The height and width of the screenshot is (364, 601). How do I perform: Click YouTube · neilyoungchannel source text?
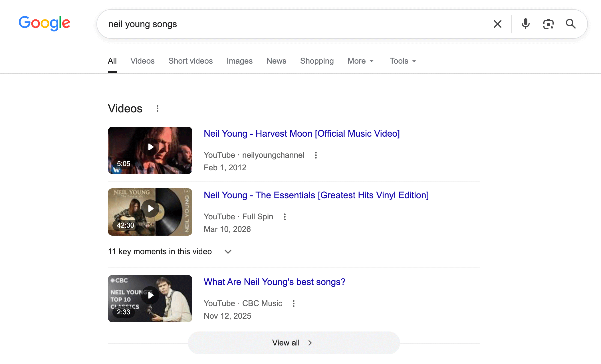(x=254, y=155)
